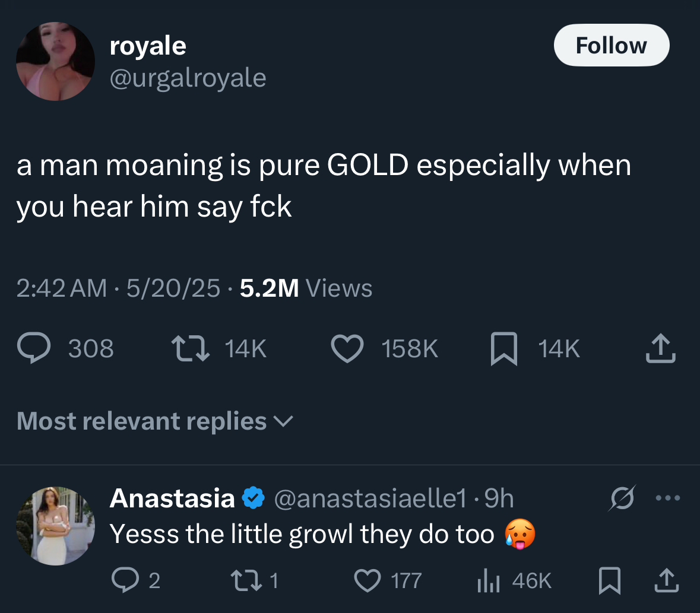The image size is (700, 613).
Task: Repost urgalroyale's tweet
Action: pos(189,348)
